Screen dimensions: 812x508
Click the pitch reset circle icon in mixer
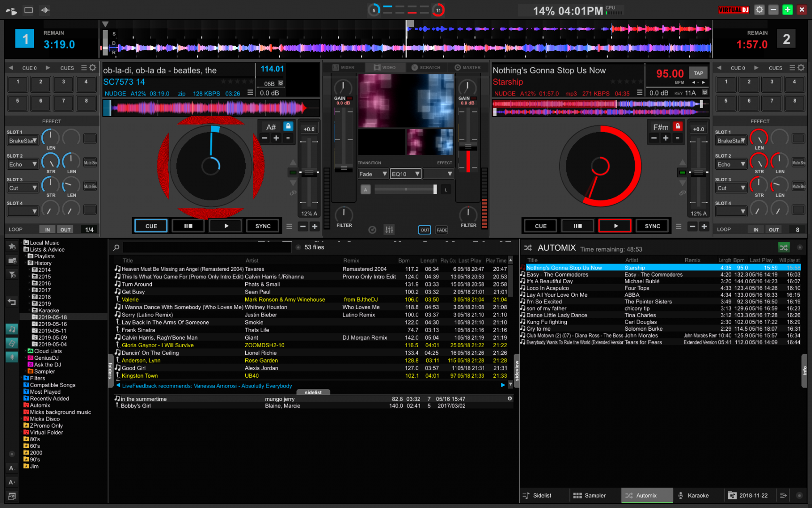(372, 230)
